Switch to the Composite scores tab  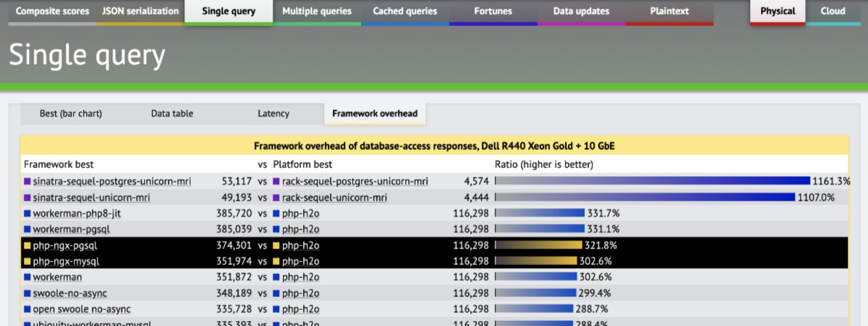pyautogui.click(x=52, y=12)
